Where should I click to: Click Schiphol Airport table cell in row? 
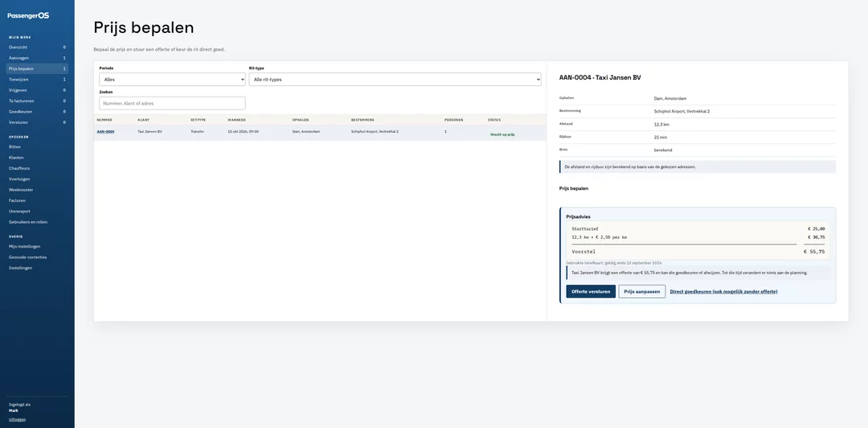[375, 131]
